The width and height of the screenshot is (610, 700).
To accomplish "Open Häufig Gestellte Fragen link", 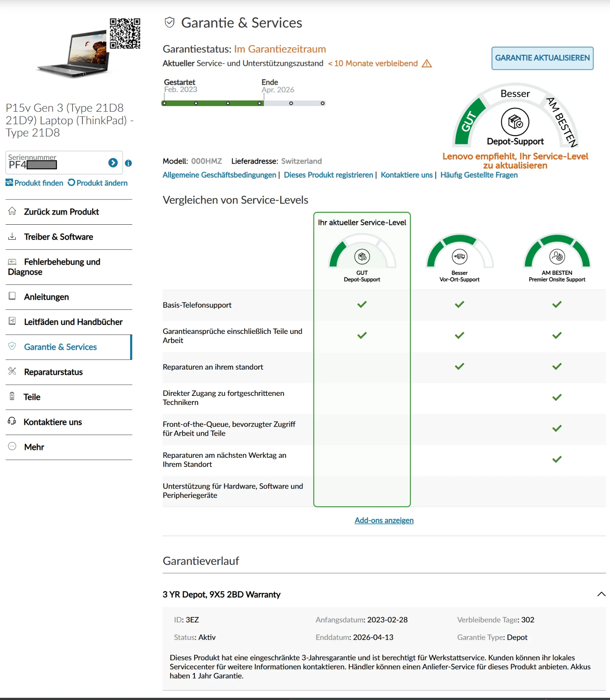I will click(x=479, y=175).
